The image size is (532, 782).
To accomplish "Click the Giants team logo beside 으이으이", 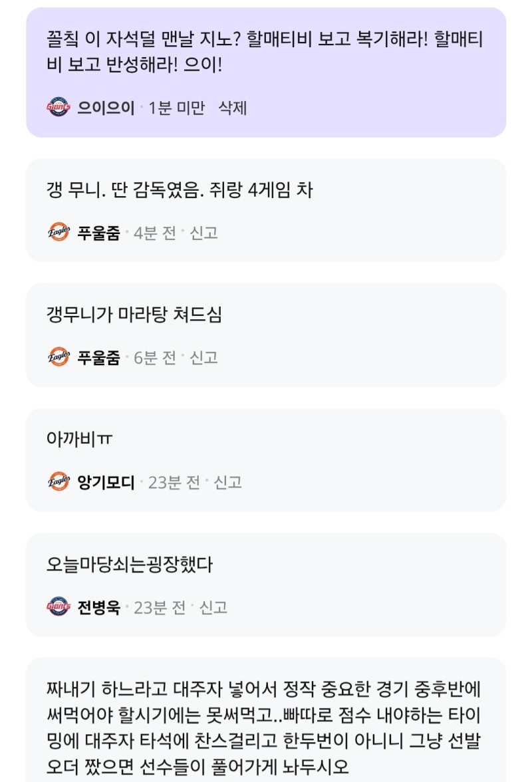I will [x=59, y=108].
